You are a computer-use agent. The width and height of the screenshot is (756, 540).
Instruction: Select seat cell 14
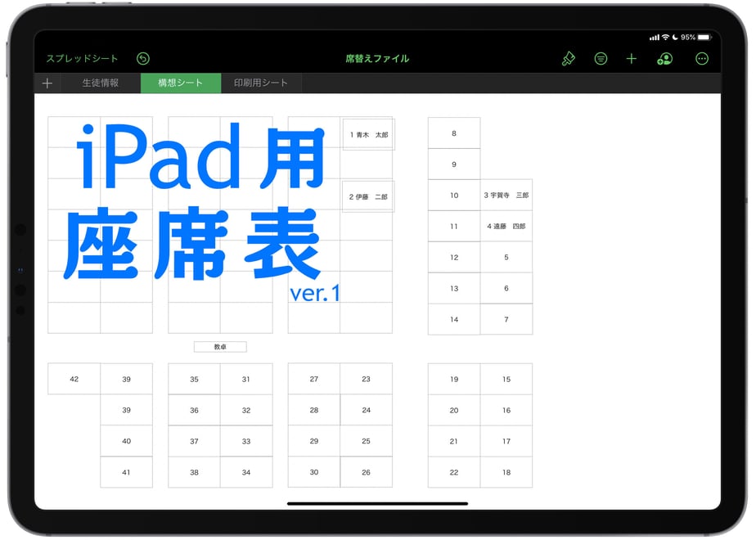pyautogui.click(x=454, y=319)
